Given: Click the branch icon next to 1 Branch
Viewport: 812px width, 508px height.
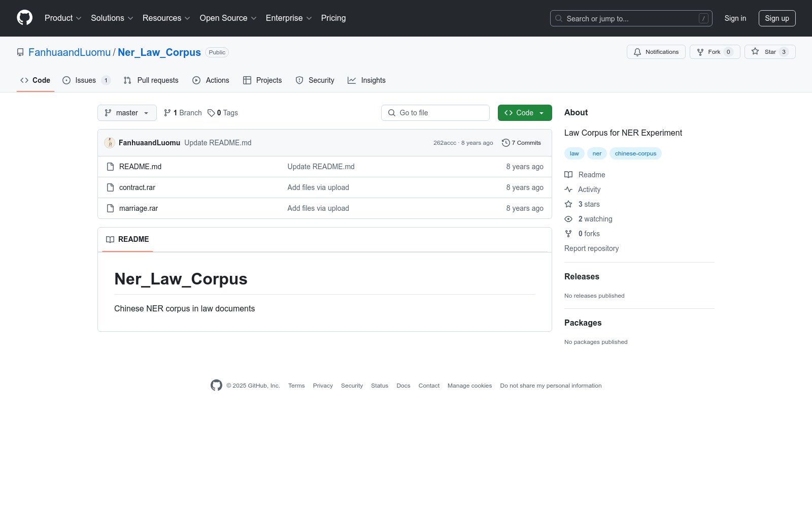Looking at the screenshot, I should (167, 113).
